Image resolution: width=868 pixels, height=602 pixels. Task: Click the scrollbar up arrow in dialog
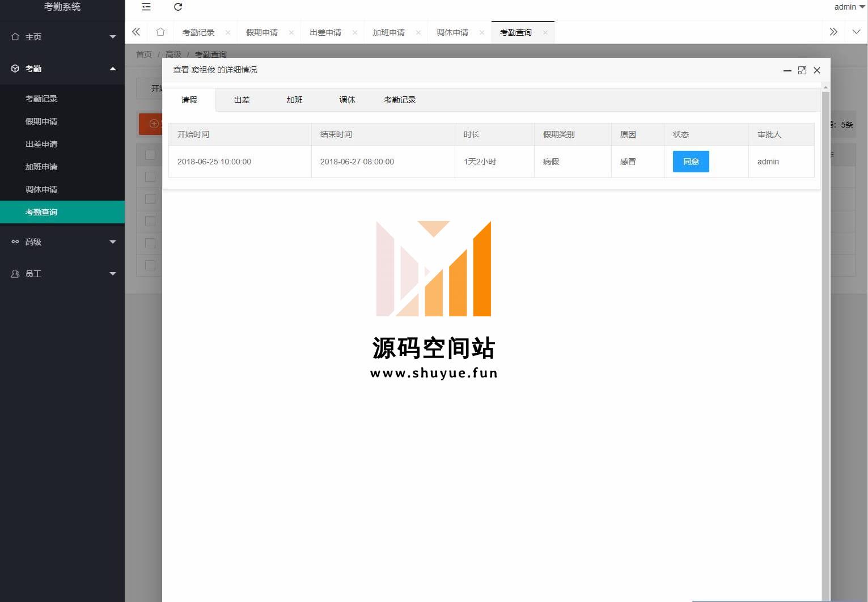coord(825,87)
